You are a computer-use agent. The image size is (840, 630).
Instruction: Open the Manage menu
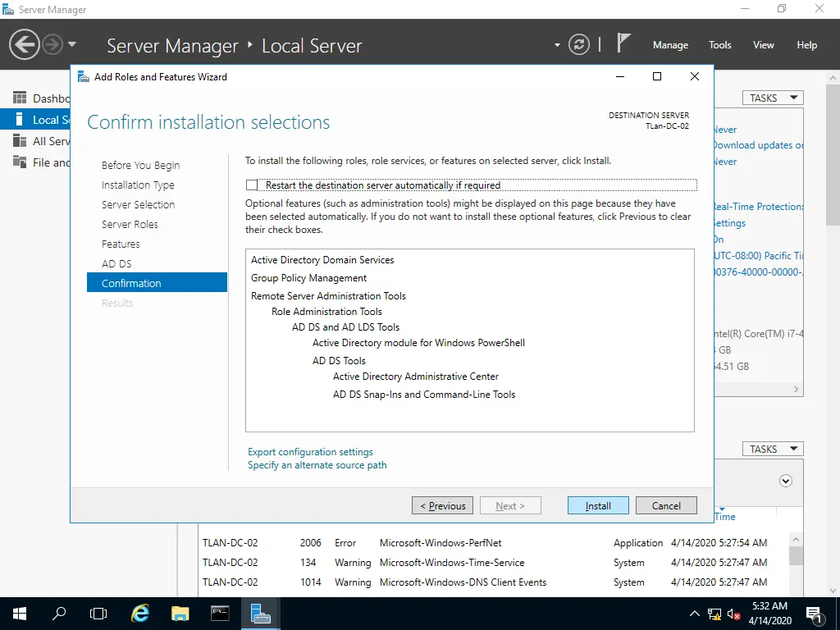tap(670, 45)
